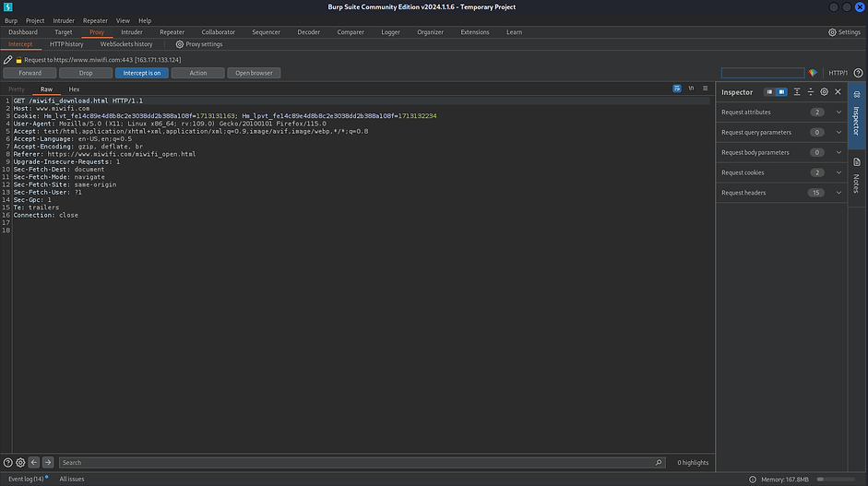
Task: Click the search magnifier icon
Action: 659,463
